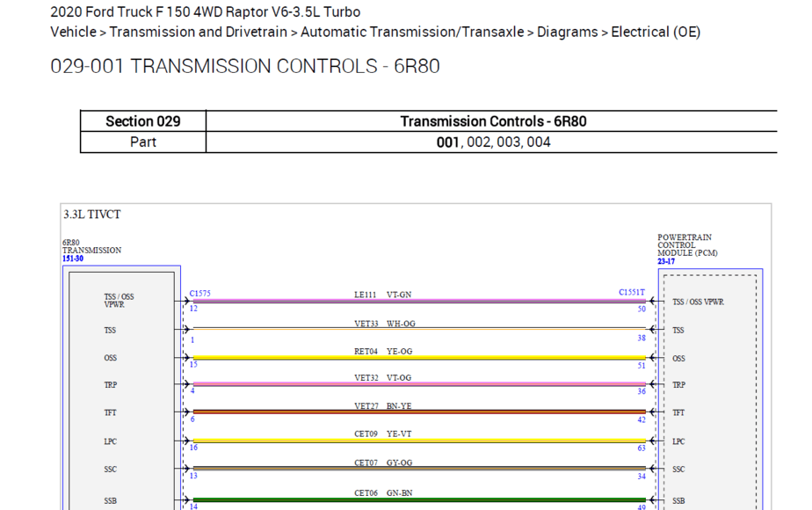Click the VET27 BN-YE wire label
Screen dimensions: 812x510
click(383, 406)
